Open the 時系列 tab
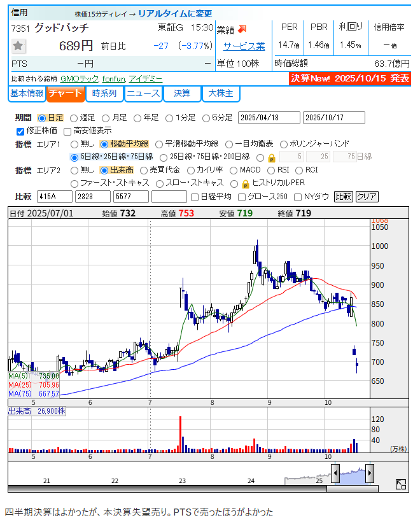420x527 pixels. click(104, 94)
